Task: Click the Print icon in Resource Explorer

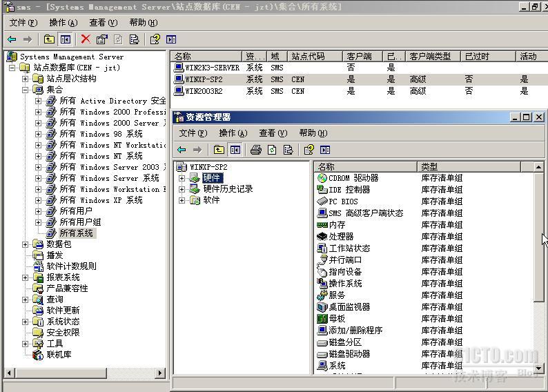Action: click(256, 150)
